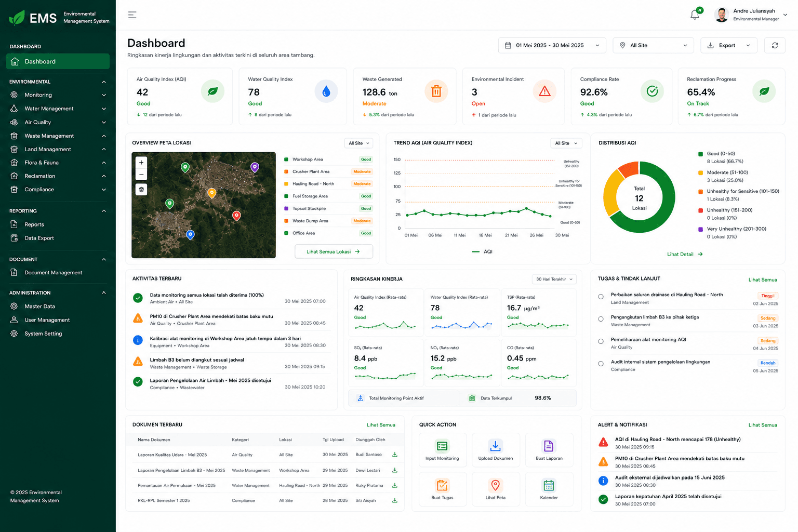Zoom out on the location map
The height and width of the screenshot is (532, 798).
click(141, 174)
